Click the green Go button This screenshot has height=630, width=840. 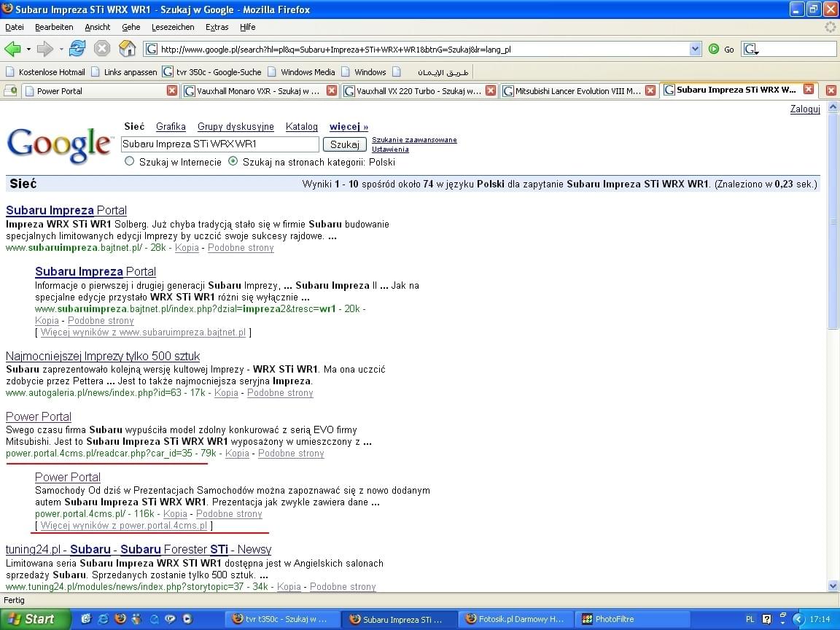click(721, 50)
